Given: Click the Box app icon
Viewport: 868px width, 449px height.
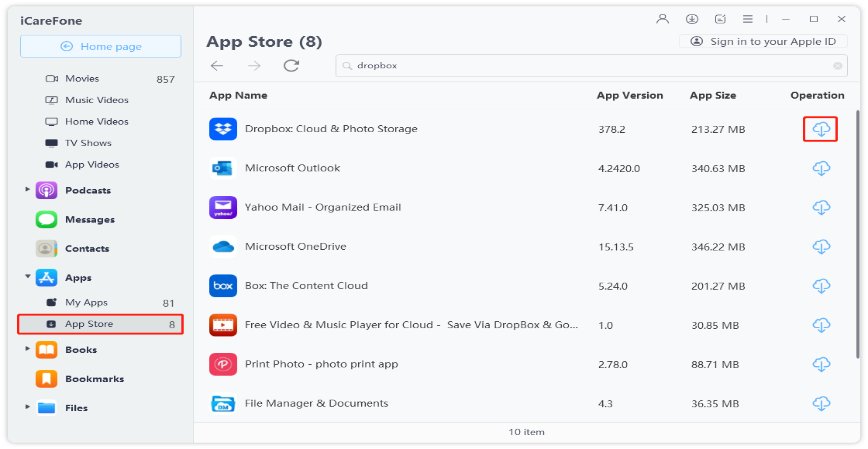Looking at the screenshot, I should [x=223, y=286].
